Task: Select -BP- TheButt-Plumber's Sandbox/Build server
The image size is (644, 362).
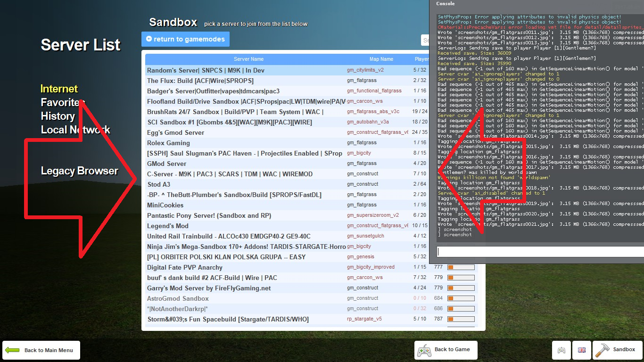Action: 287,195
